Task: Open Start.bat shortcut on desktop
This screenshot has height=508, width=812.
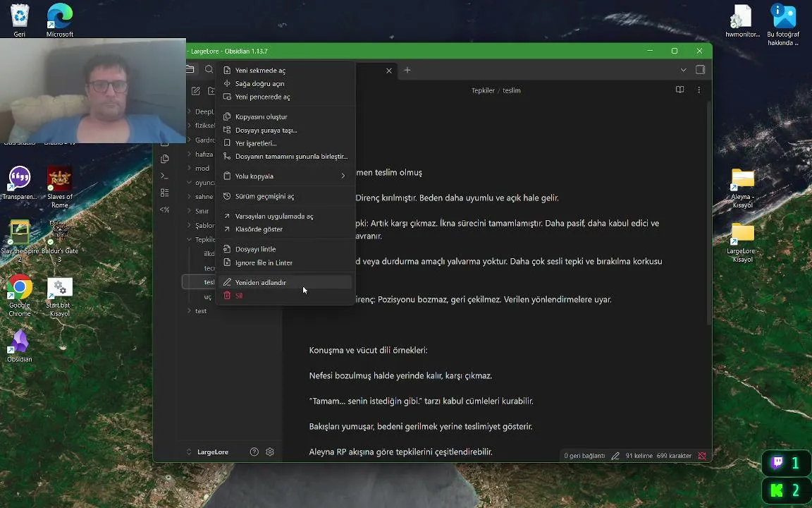Action: (x=59, y=295)
